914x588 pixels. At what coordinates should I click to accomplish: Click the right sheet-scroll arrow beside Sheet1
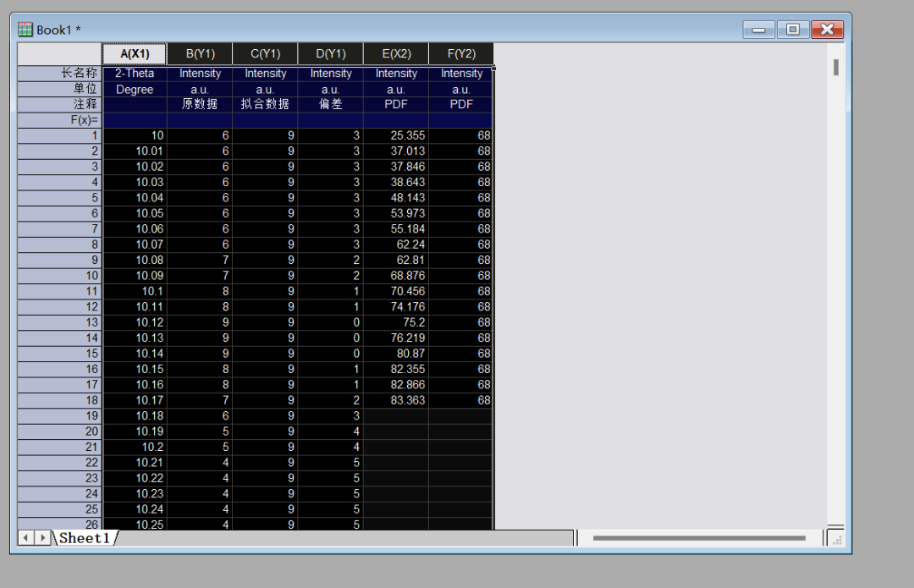[42, 538]
